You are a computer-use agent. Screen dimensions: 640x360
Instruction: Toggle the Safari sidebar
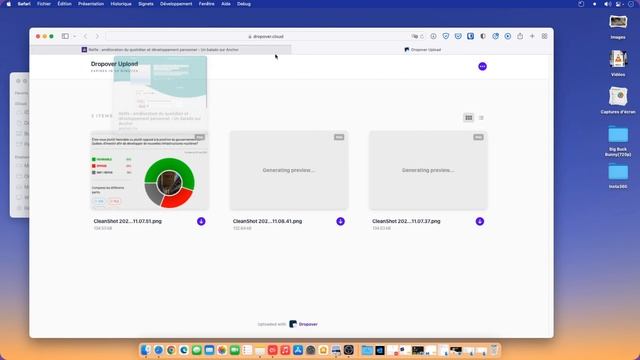coord(65,36)
